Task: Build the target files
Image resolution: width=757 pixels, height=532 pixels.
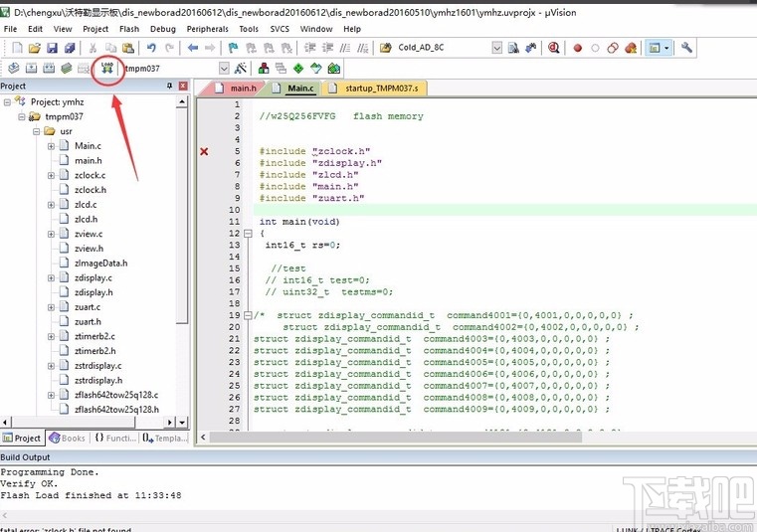Action: pyautogui.click(x=32, y=68)
